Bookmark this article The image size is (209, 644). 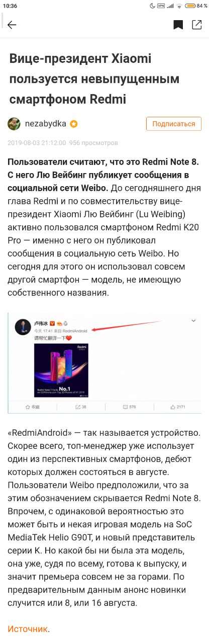[x=178, y=25]
